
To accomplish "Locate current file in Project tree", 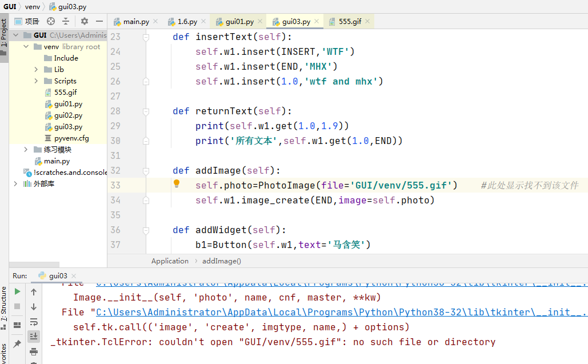I will (x=51, y=21).
